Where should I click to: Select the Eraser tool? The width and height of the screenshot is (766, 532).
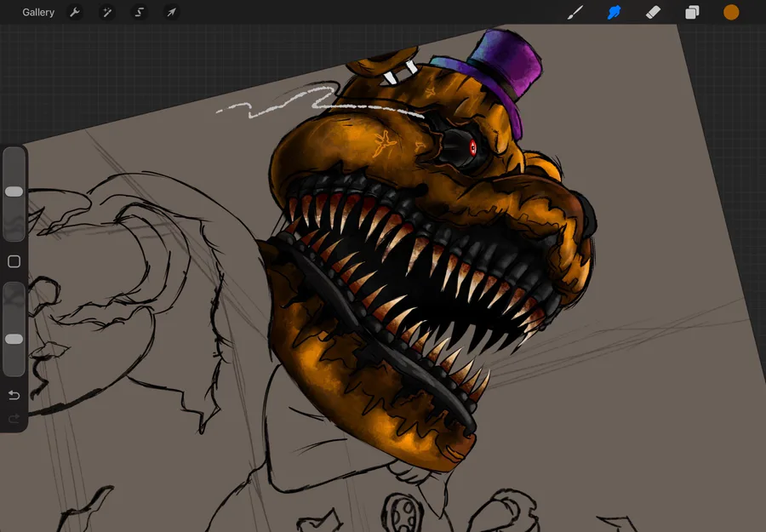(653, 12)
